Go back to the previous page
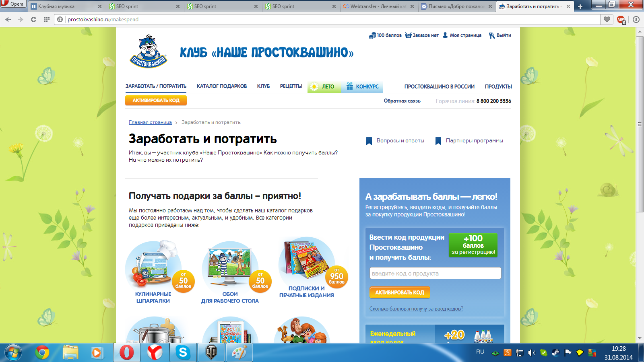 (x=8, y=19)
